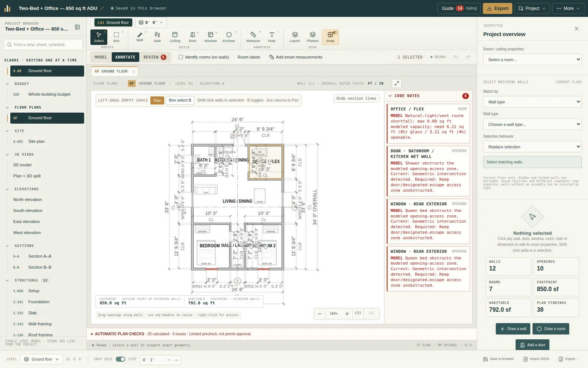The height and width of the screenshot is (368, 588).
Task: Enable Box select B mode
Action: point(180,100)
